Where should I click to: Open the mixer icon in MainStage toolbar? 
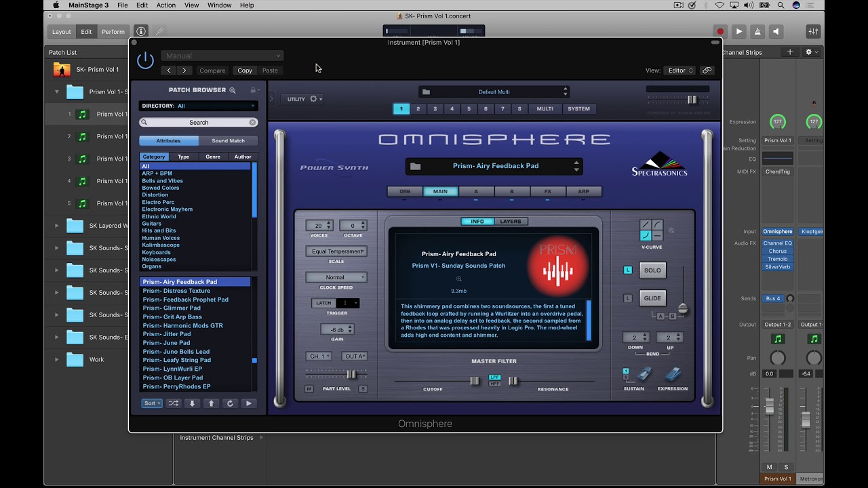pos(813,31)
